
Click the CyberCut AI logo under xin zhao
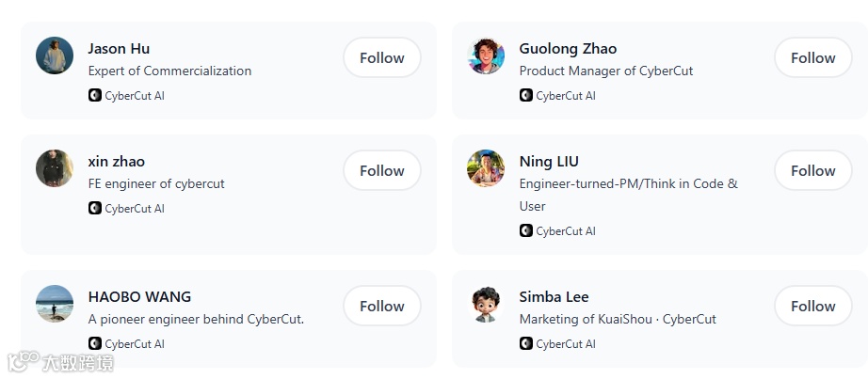pos(94,208)
